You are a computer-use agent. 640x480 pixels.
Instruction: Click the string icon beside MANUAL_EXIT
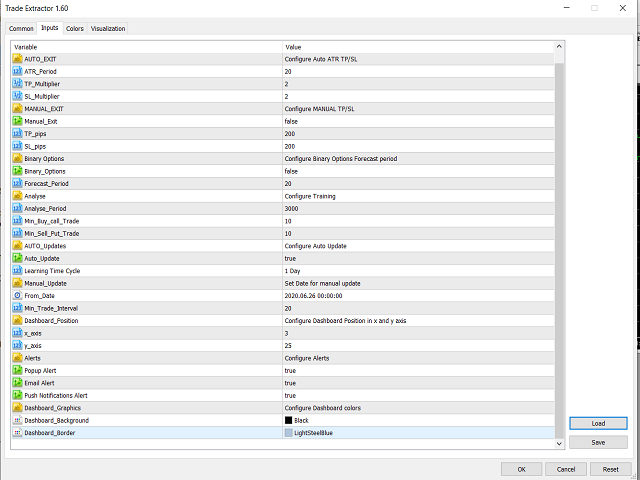pos(17,109)
